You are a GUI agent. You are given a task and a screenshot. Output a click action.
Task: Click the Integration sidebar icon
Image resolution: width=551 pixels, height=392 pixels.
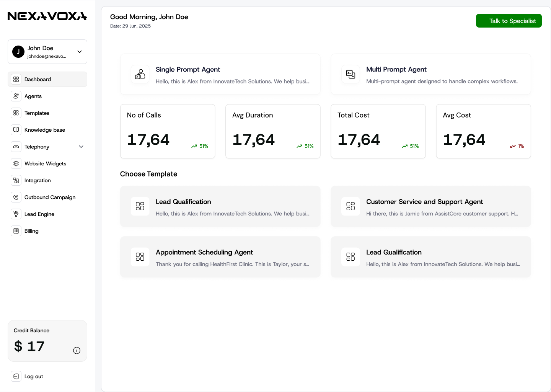click(16, 180)
